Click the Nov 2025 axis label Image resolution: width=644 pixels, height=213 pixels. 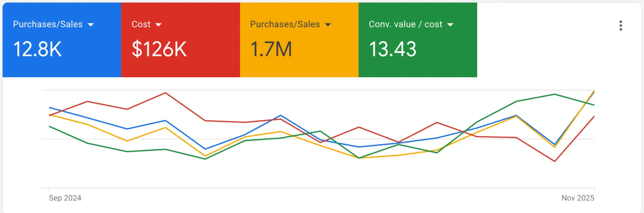click(577, 198)
